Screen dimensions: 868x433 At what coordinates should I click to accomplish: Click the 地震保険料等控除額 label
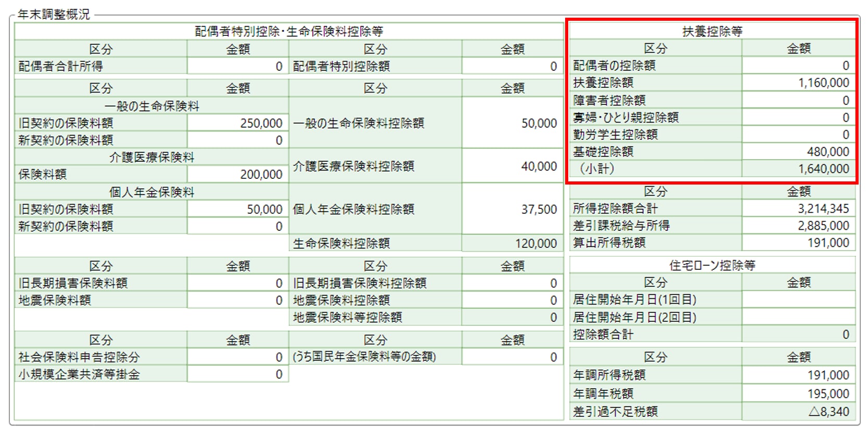pos(348,317)
